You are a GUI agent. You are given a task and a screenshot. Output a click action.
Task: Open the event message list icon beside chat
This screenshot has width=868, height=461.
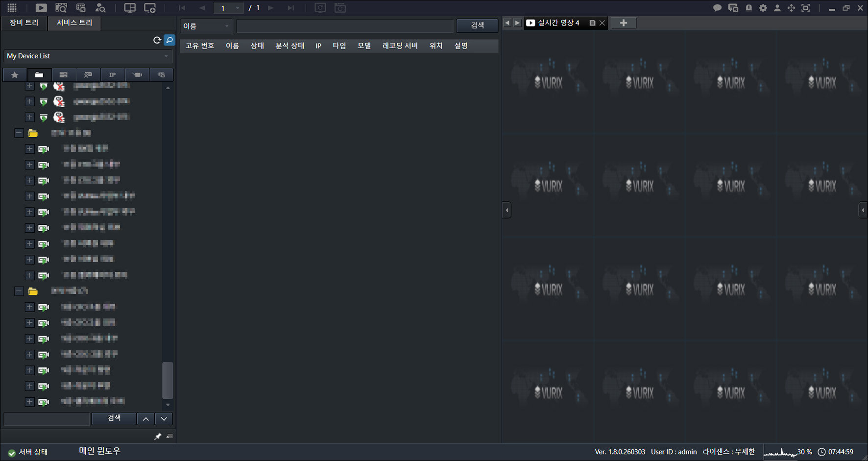[733, 8]
